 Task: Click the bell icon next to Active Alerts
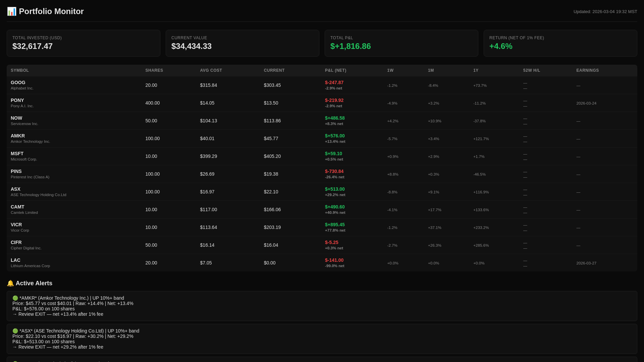[10, 283]
